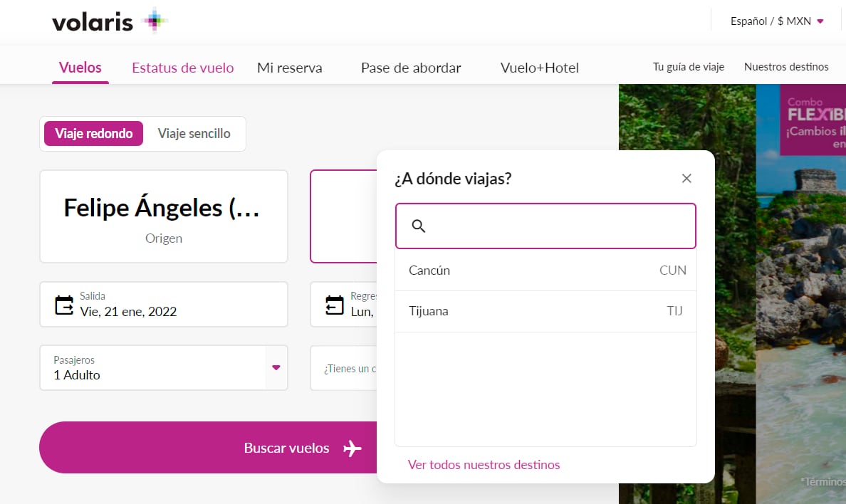The width and height of the screenshot is (846, 504).
Task: Expand the Pasajeros dropdown arrow
Action: [x=276, y=368]
